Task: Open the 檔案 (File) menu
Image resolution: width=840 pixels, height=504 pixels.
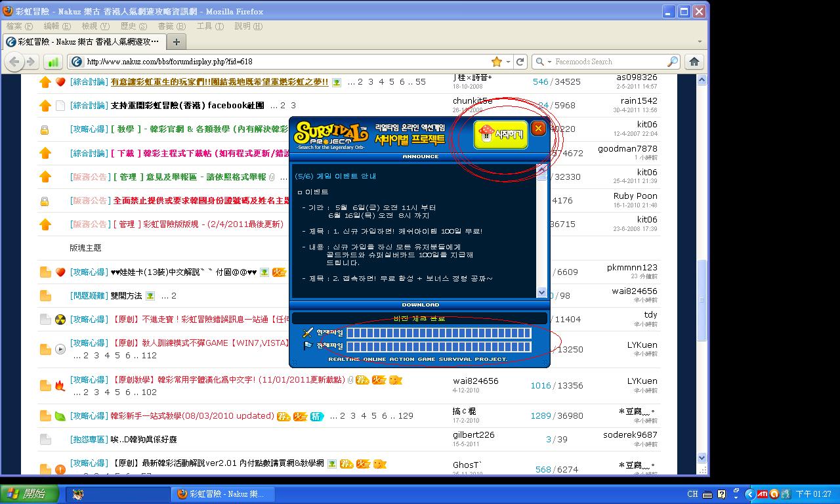Action: click(19, 26)
